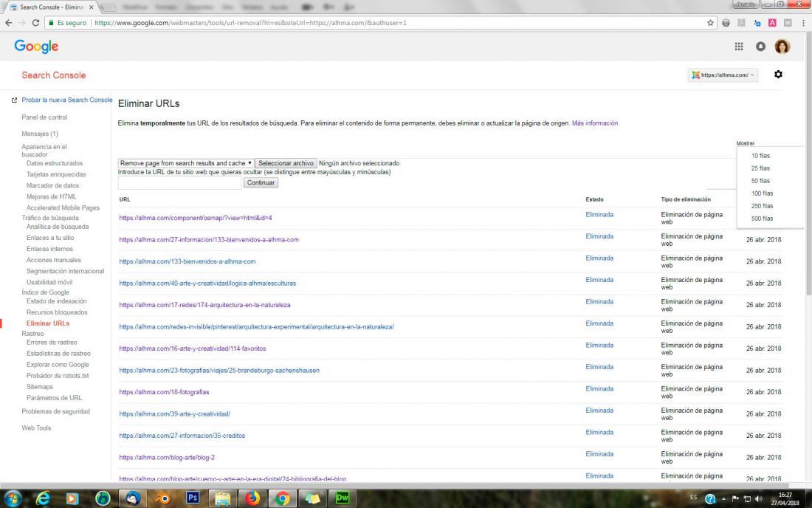
Task: Switch to Firefox in the taskbar
Action: click(252, 498)
